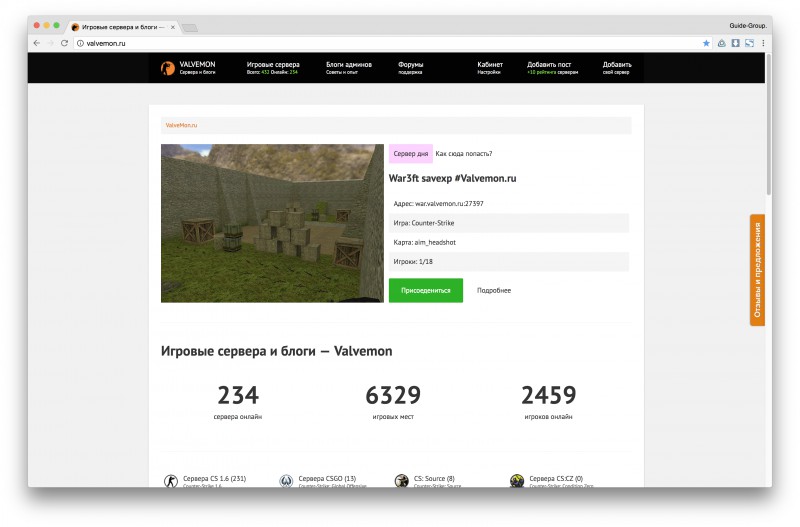Open Сервера CS:CZ (0) link
The width and height of the screenshot is (800, 527).
(556, 479)
